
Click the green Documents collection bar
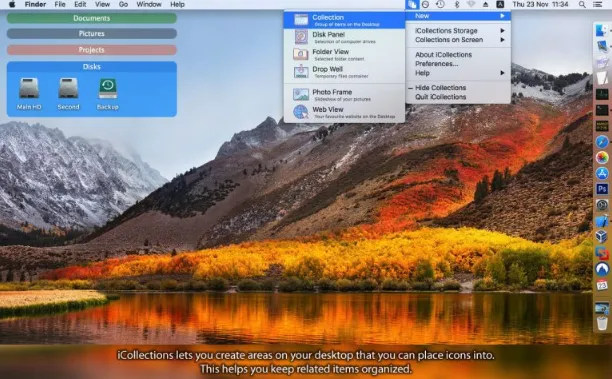(x=92, y=18)
